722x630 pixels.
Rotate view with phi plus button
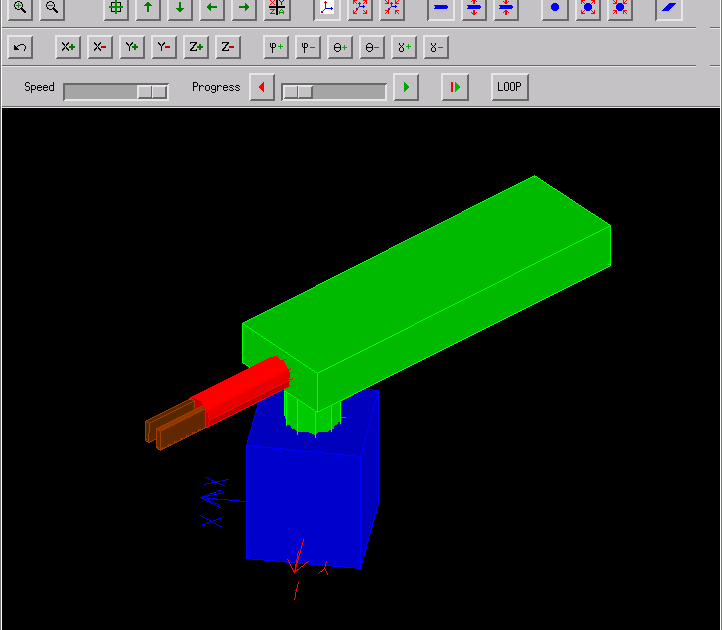276,47
